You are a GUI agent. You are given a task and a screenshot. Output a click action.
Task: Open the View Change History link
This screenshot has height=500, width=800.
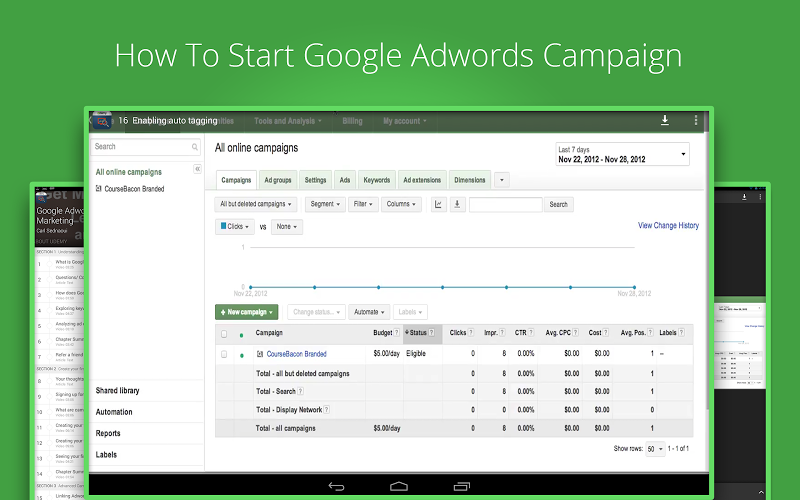(x=668, y=226)
